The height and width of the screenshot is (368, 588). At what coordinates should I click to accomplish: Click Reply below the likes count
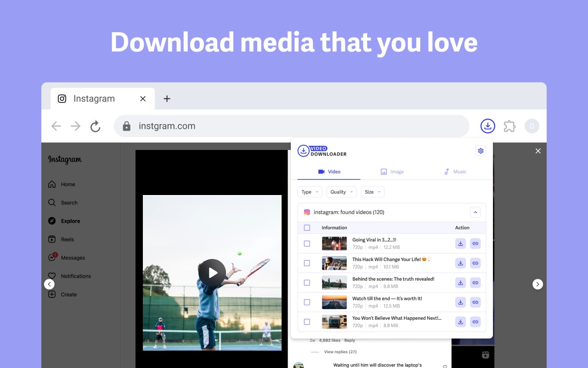tap(350, 340)
